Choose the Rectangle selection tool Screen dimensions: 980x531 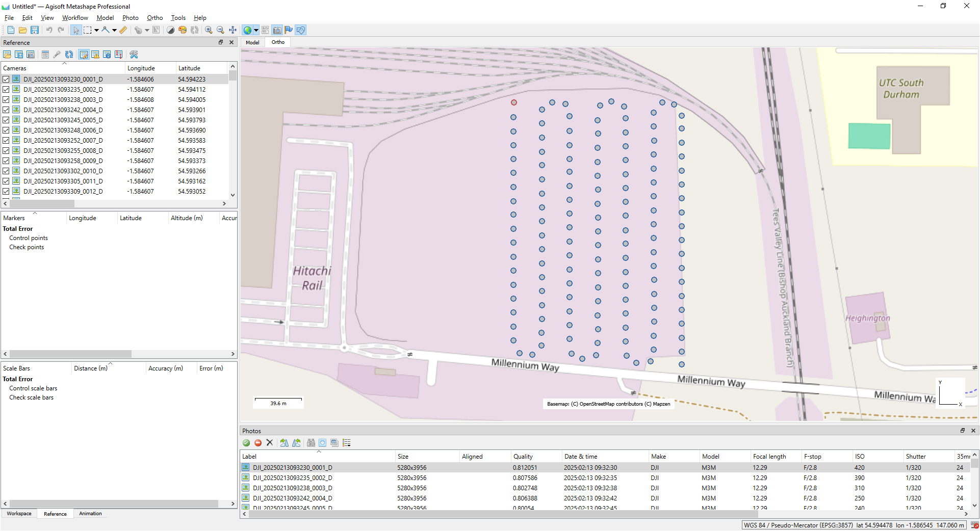pos(88,30)
